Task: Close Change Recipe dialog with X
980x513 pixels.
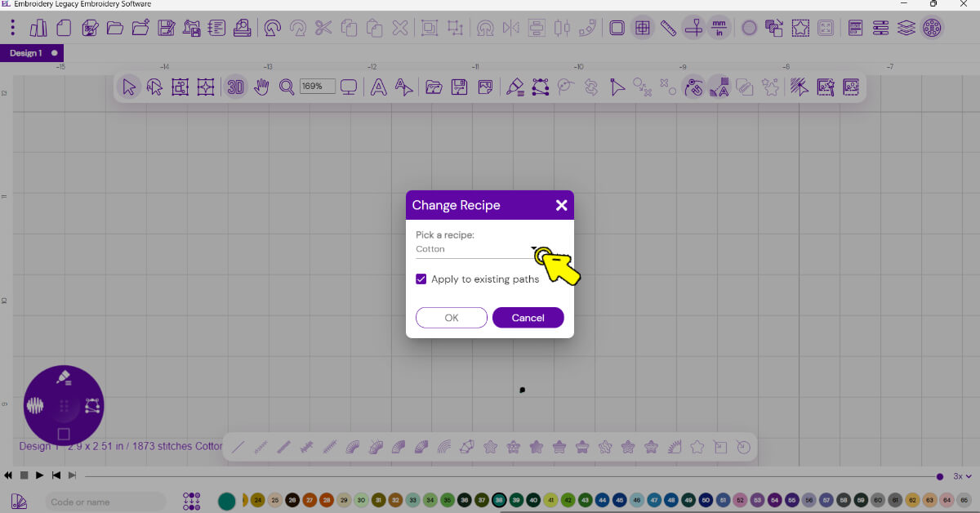Action: coord(561,205)
